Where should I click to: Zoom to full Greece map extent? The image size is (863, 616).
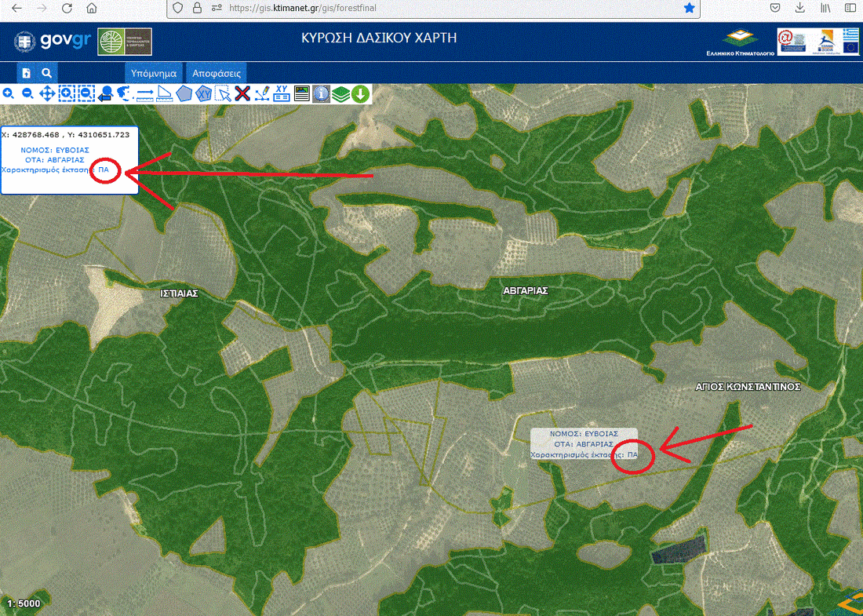(x=125, y=93)
